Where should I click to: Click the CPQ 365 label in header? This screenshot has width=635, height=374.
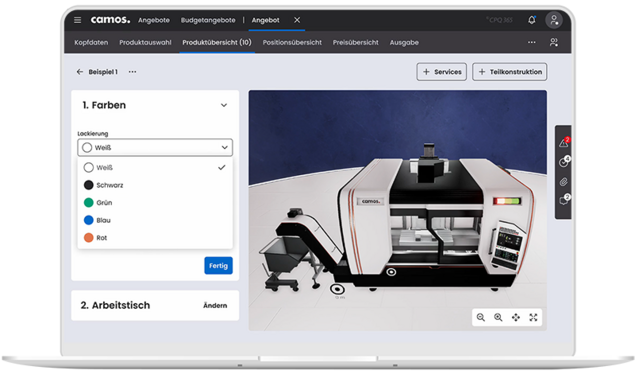(x=499, y=20)
